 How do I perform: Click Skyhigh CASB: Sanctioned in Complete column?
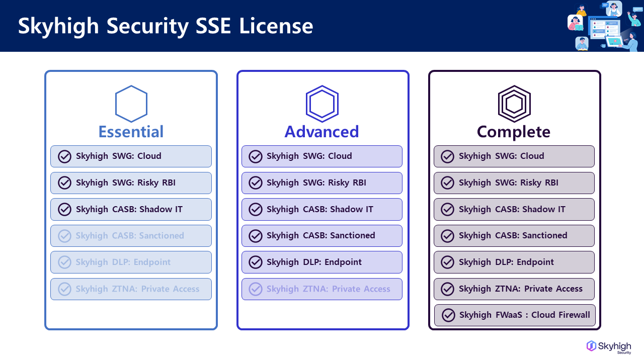point(513,235)
